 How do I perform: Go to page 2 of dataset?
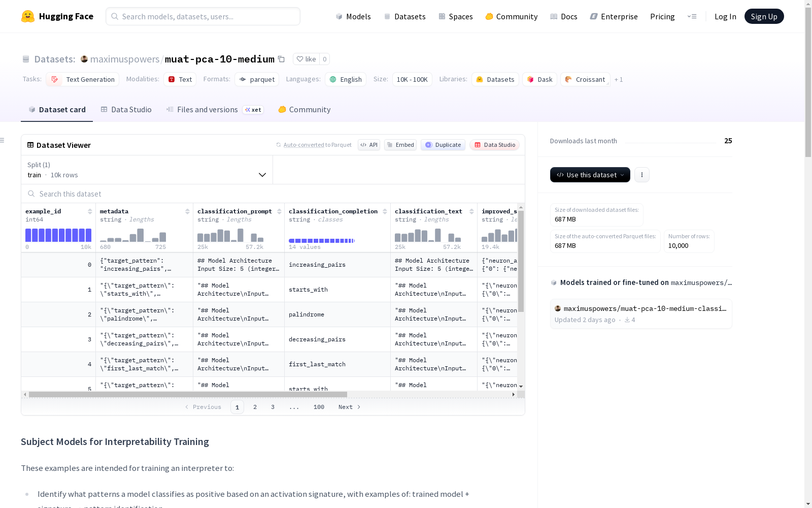coord(255,407)
